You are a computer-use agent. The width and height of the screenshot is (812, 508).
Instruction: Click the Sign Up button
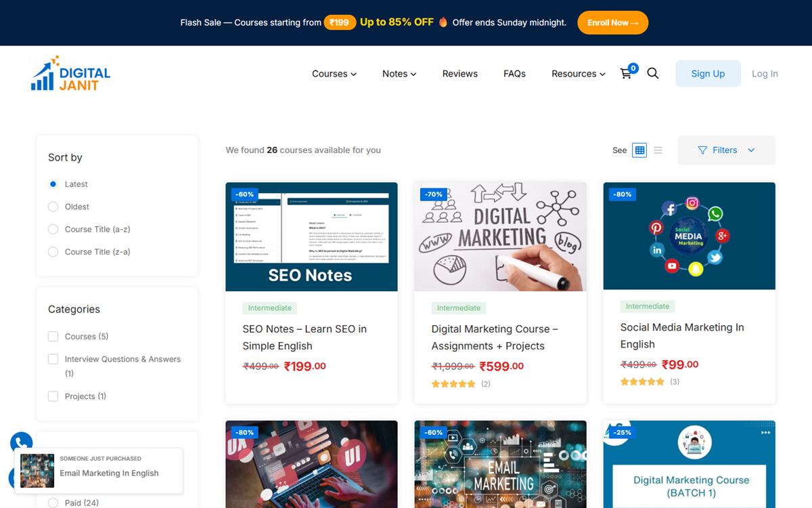708,74
